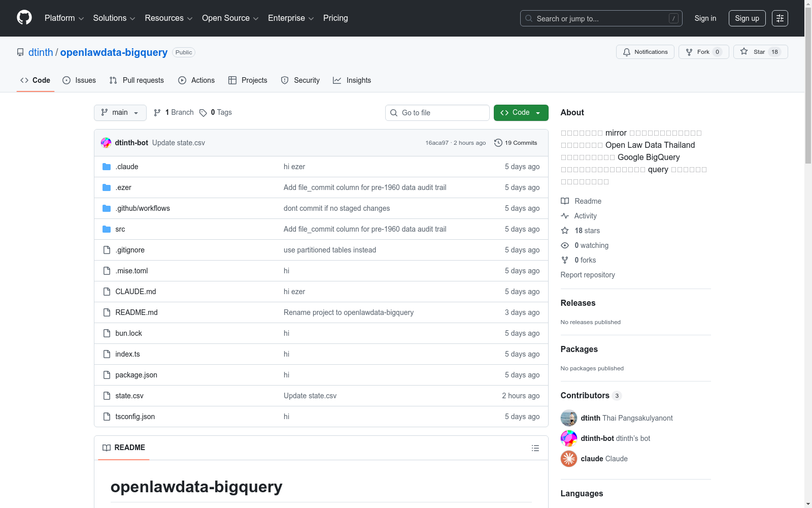
Task: Open the dtinth owner link
Action: [x=41, y=52]
